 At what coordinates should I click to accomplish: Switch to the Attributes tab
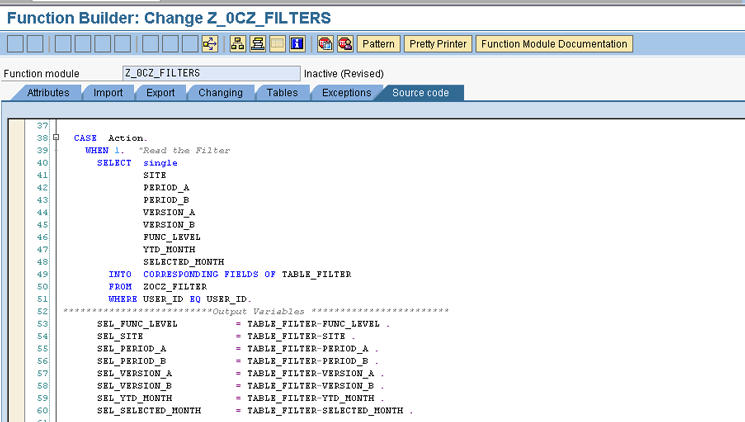coord(48,93)
